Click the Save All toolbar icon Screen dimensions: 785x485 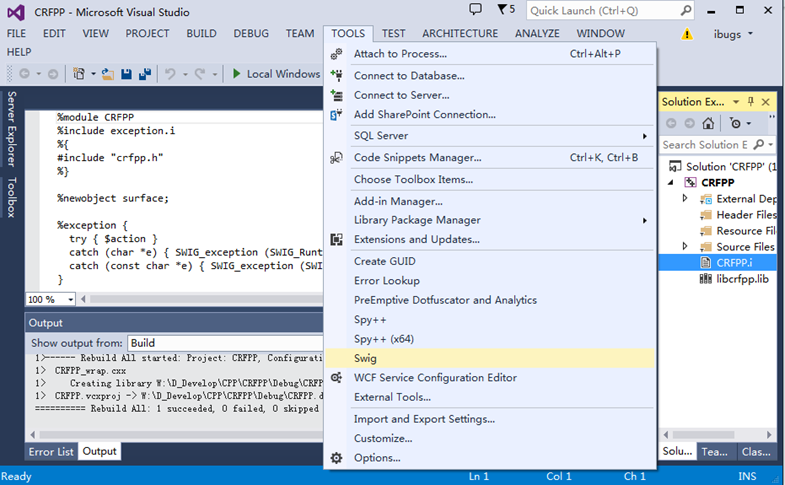pos(145,74)
